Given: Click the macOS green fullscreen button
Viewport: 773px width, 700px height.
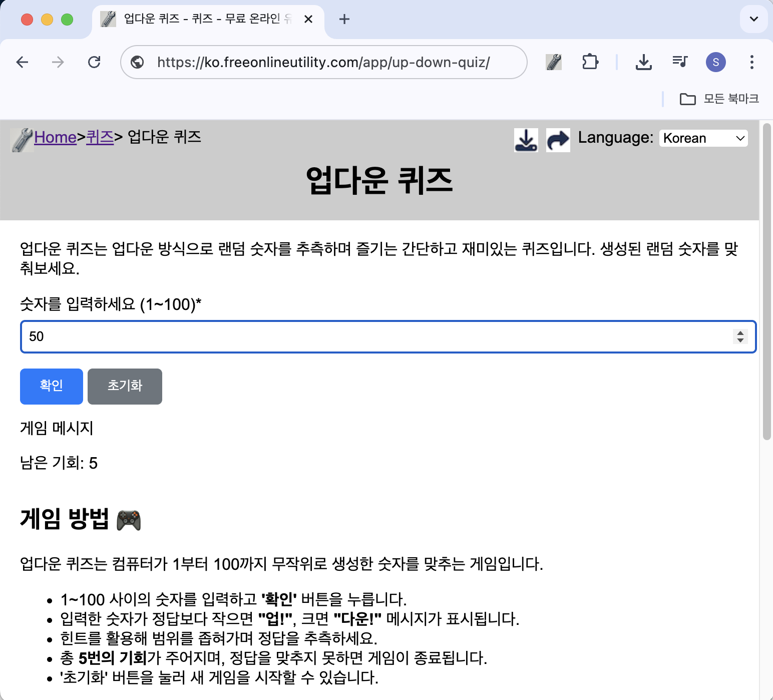Looking at the screenshot, I should pos(67,19).
